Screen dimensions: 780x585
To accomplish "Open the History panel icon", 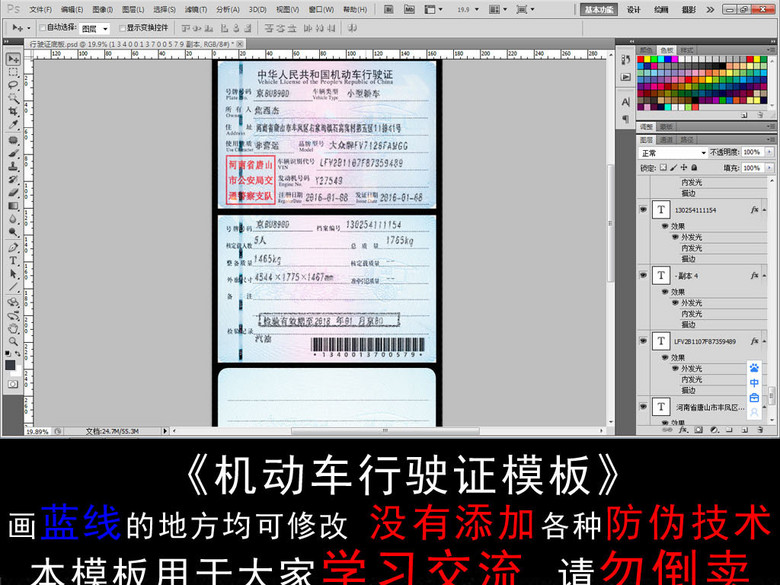I will point(625,60).
